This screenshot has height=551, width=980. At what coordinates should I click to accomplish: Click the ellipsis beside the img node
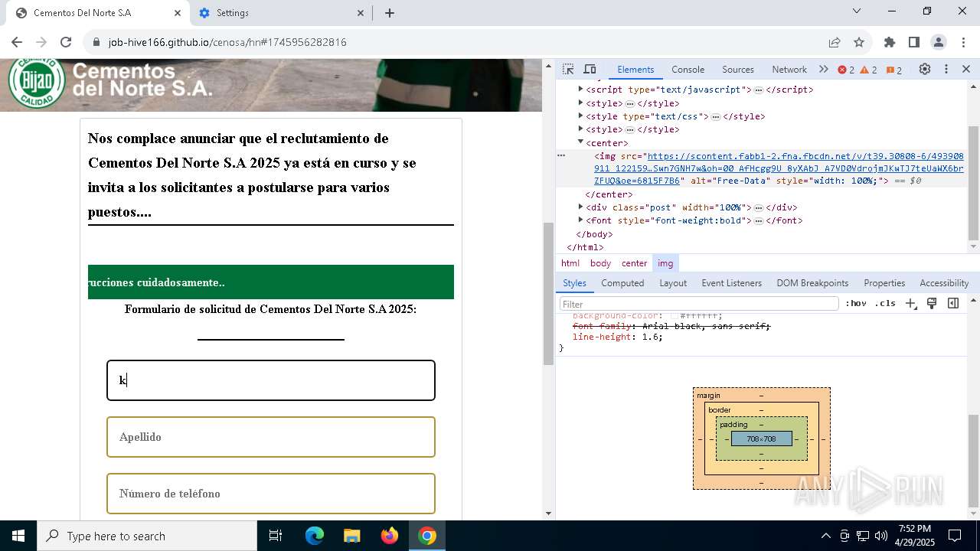(561, 155)
